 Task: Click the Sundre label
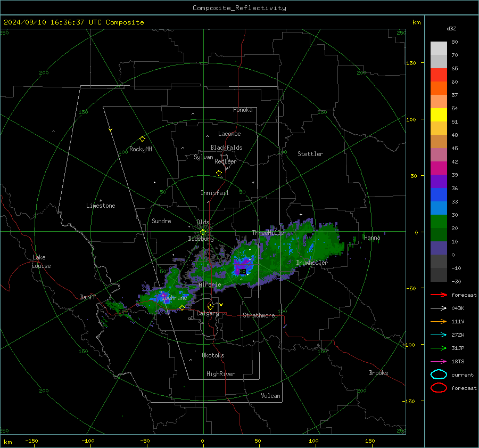[x=161, y=221]
